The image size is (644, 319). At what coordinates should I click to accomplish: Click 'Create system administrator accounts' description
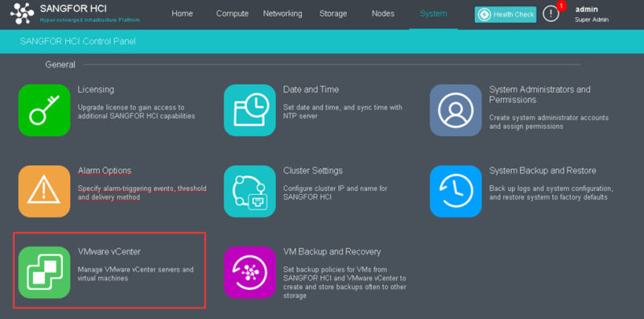point(549,122)
